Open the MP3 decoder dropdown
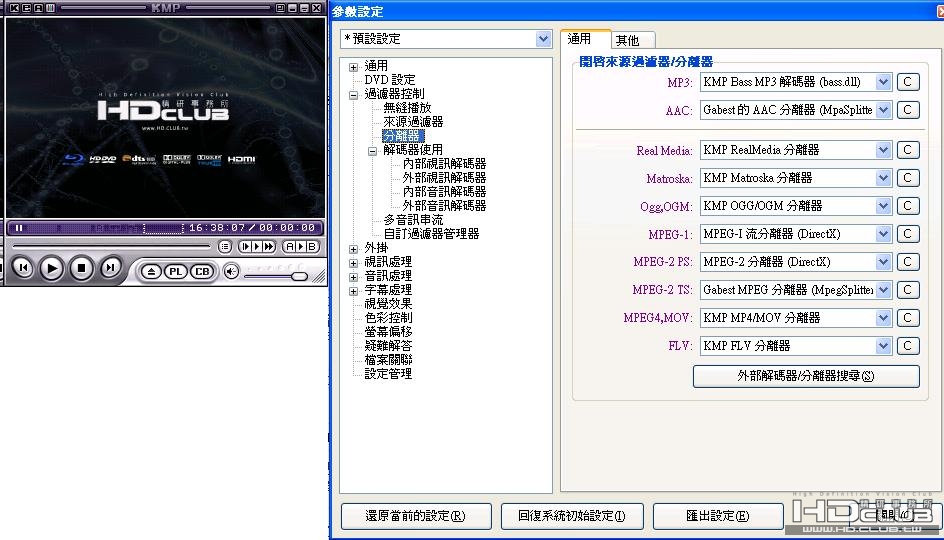 (x=883, y=82)
